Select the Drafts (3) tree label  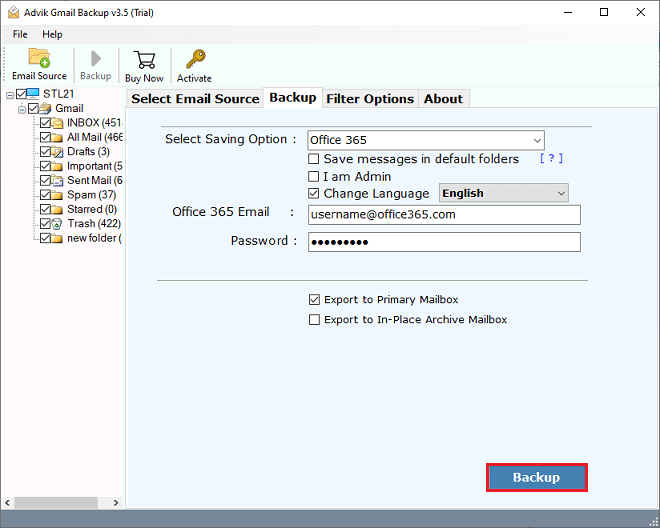click(x=88, y=152)
